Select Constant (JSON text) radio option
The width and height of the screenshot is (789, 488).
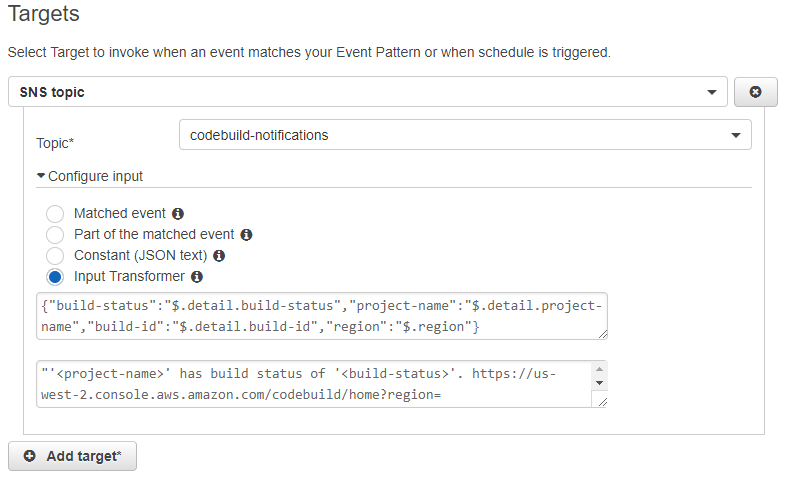(55, 256)
